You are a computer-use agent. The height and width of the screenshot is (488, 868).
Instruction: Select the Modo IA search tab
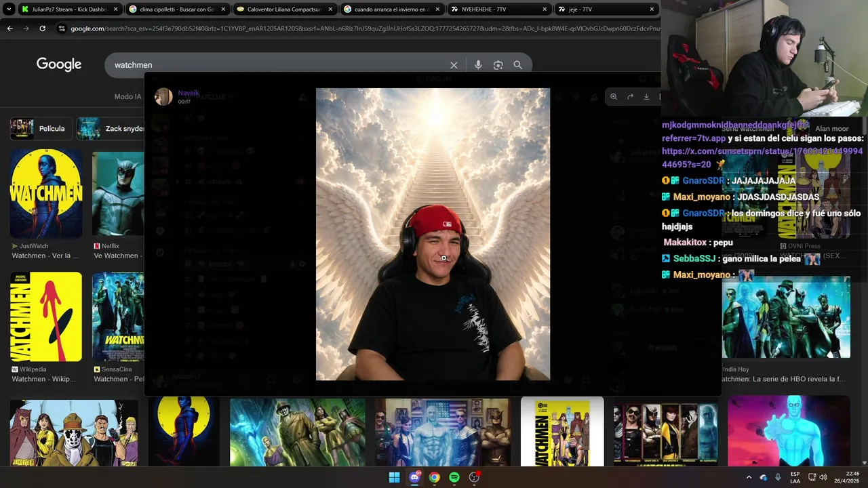[127, 96]
